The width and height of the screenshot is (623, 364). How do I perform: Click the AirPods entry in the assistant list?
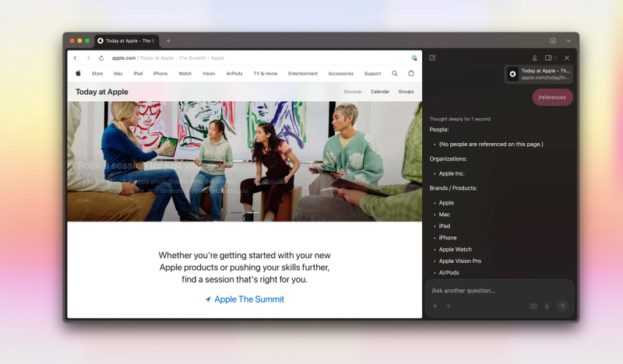pos(449,273)
